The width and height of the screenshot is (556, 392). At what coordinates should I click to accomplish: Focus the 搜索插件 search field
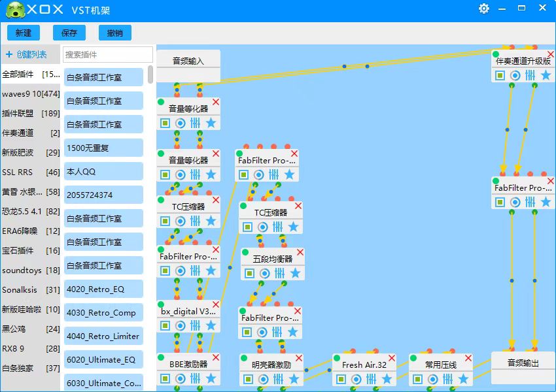pos(108,54)
